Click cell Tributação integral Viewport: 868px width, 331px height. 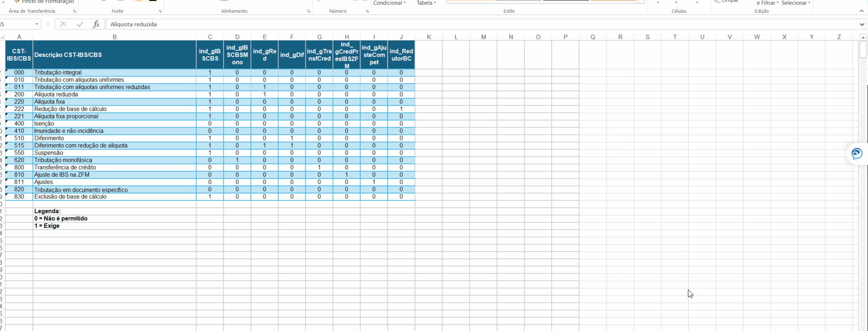114,73
